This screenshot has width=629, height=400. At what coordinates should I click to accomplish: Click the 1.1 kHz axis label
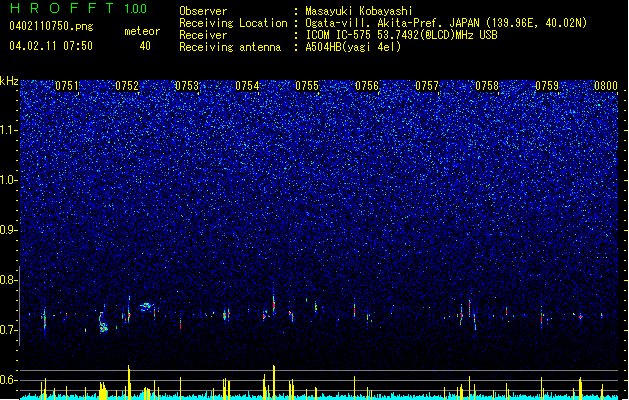coord(9,130)
